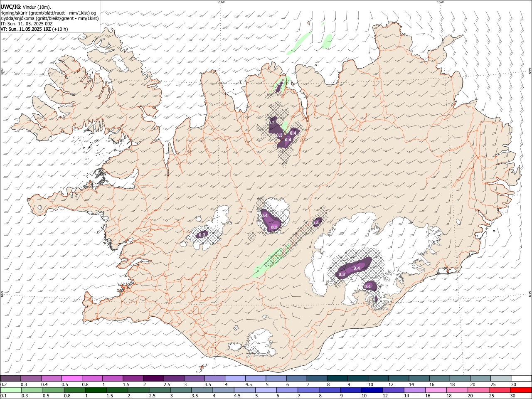This screenshot has height=399, width=532.
Task: Click the '1.5' label under the bottom legend row
Action: (110, 396)
